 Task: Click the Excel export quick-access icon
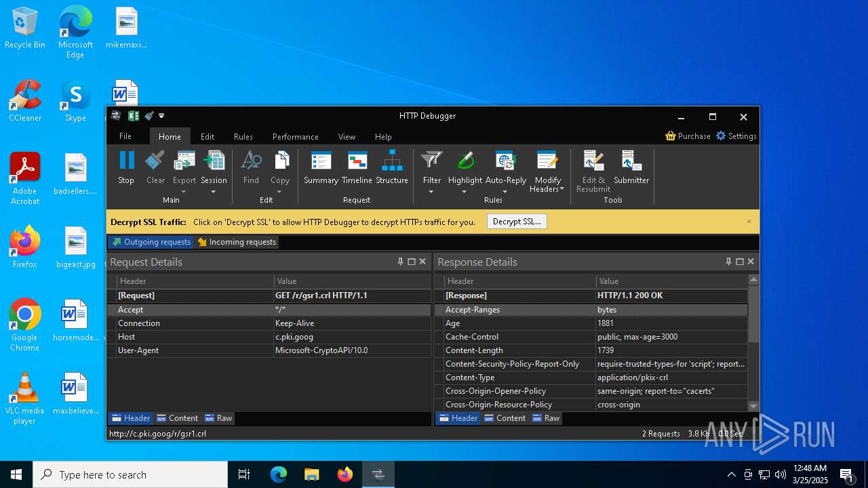pos(134,116)
